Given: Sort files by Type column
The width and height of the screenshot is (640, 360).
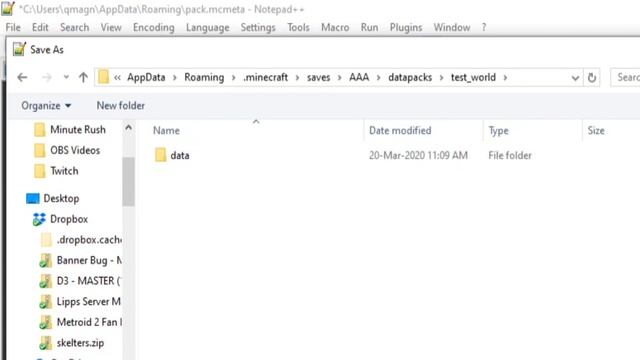Looking at the screenshot, I should (x=498, y=131).
